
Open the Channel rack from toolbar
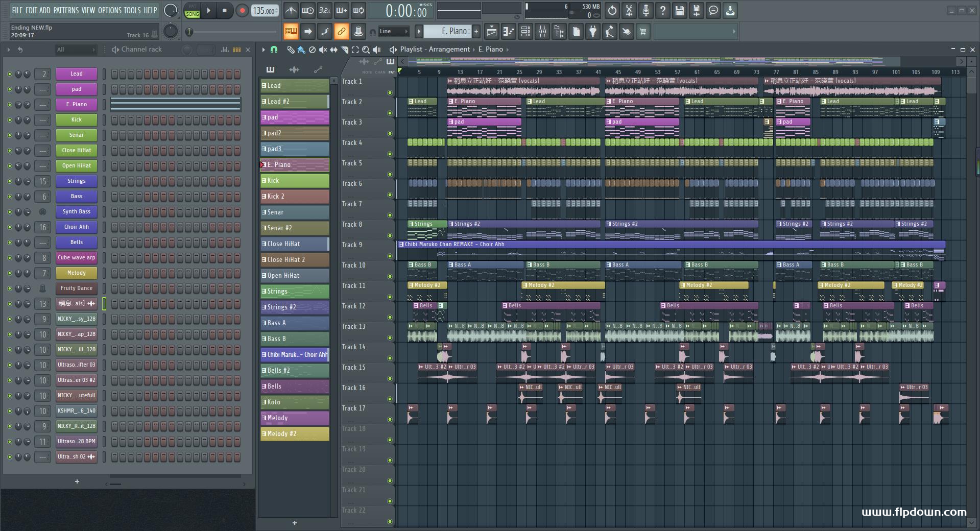(x=525, y=32)
